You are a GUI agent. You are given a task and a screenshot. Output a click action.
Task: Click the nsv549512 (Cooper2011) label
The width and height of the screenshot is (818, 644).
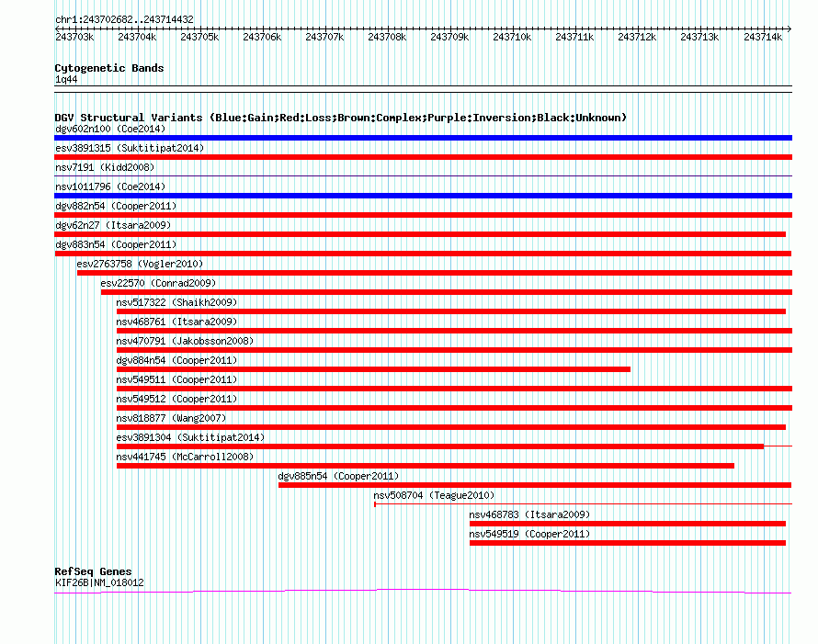176,399
